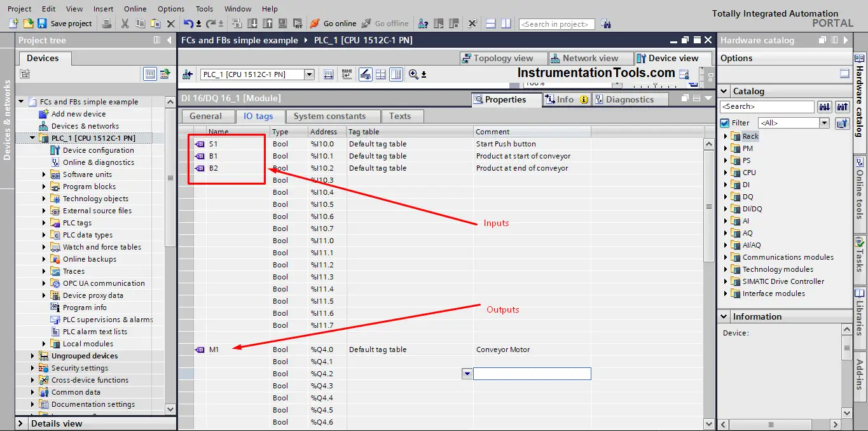Open the catalog <All> profile dropdown
The image size is (868, 431).
tap(825, 123)
